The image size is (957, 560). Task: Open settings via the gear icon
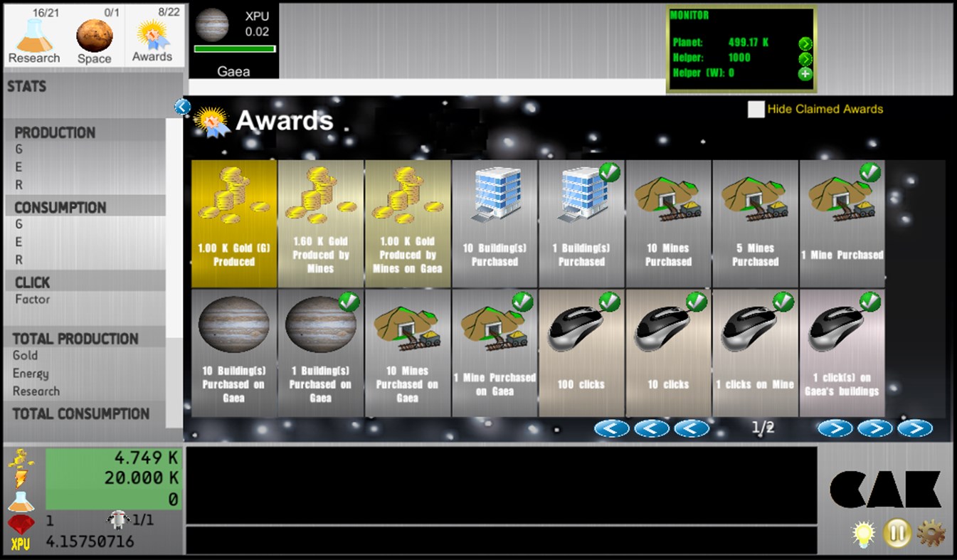932,533
